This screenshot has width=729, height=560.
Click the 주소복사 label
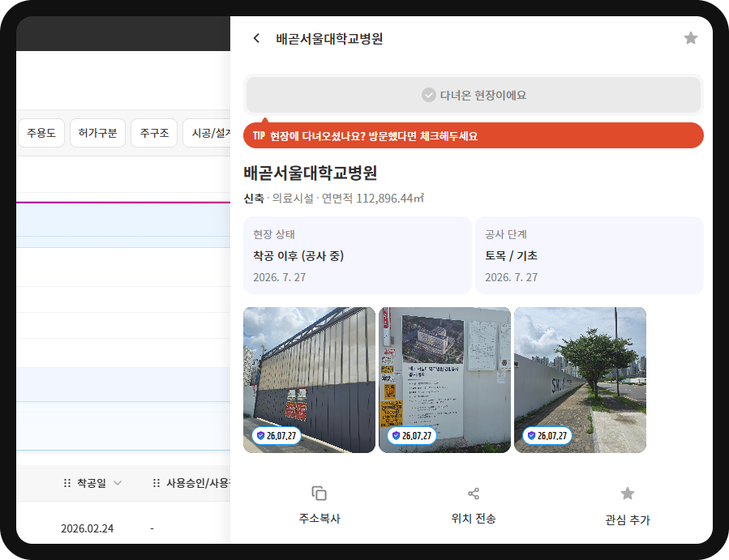(319, 518)
